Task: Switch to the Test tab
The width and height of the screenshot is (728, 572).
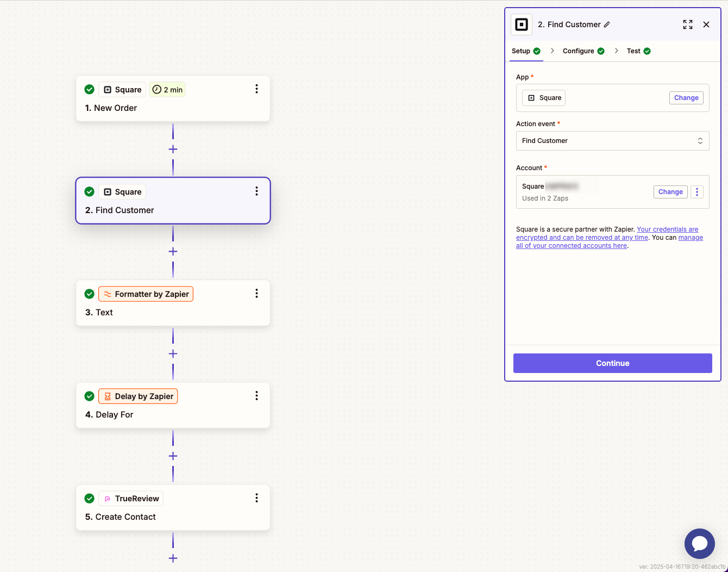Action: [638, 51]
